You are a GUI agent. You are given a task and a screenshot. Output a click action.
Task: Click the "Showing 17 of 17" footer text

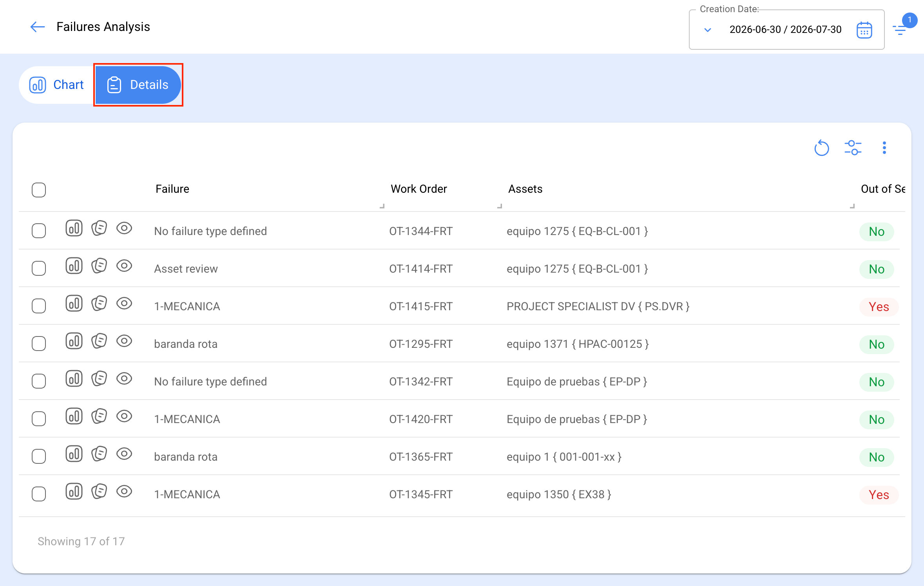point(81,541)
